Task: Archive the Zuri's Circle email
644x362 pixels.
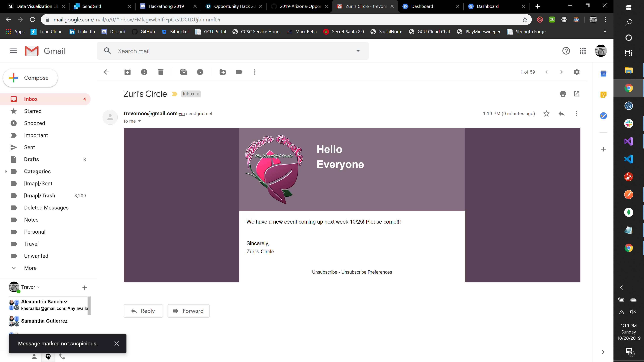Action: [127, 72]
